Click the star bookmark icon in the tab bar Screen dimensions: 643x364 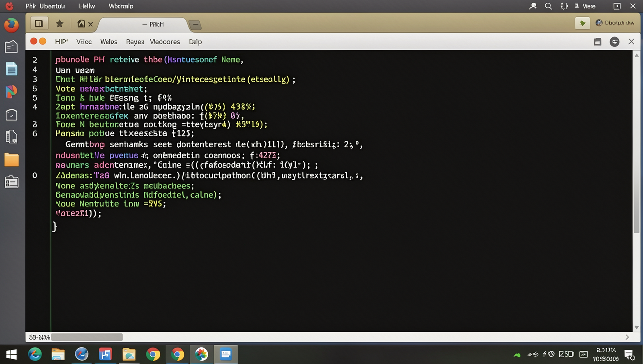(x=59, y=24)
